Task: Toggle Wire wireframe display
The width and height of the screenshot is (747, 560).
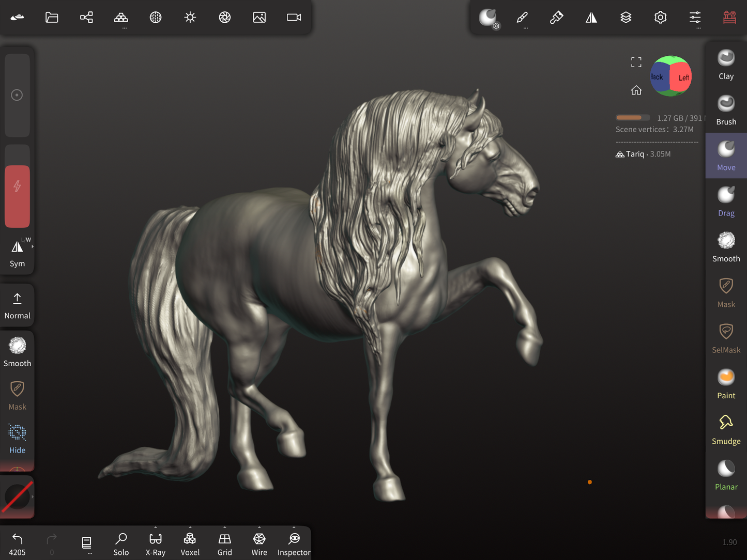Action: point(259,544)
